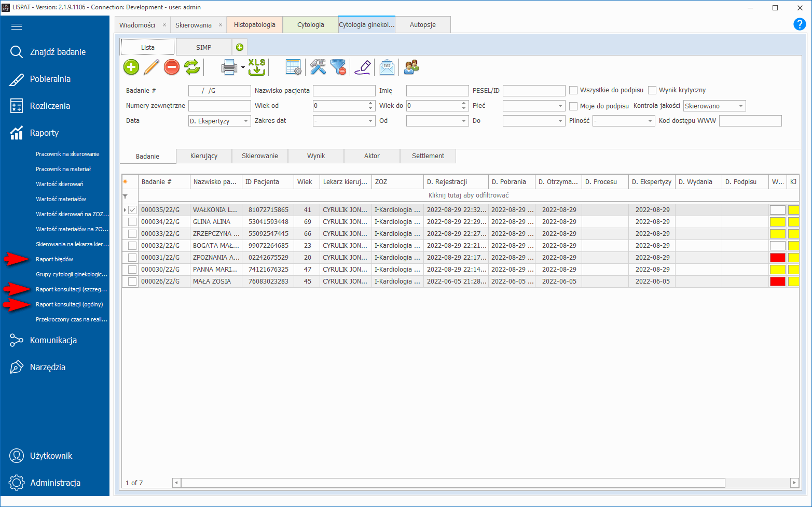812x507 pixels.
Task: Click the pencil edit icon in toolbar
Action: point(152,67)
